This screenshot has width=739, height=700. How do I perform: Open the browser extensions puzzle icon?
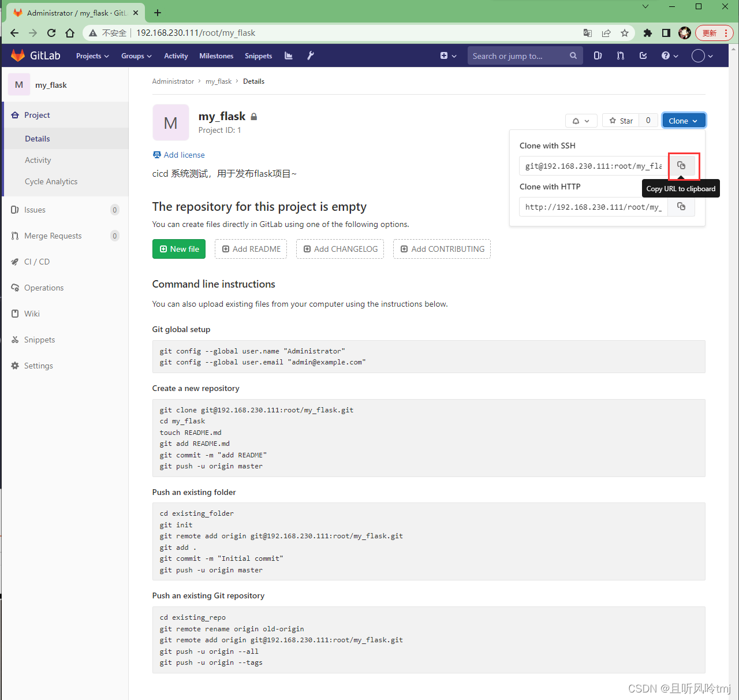(648, 33)
